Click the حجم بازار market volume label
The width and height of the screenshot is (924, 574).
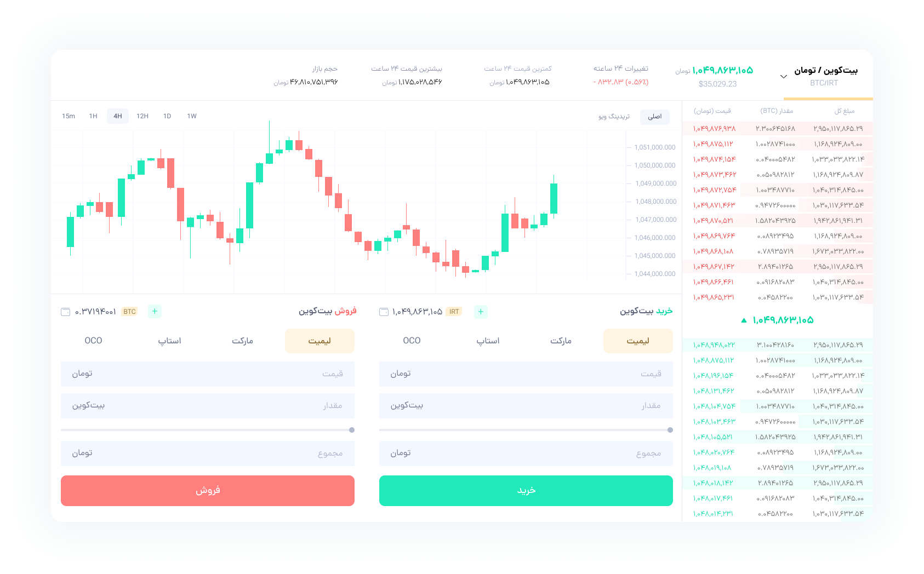pos(325,68)
